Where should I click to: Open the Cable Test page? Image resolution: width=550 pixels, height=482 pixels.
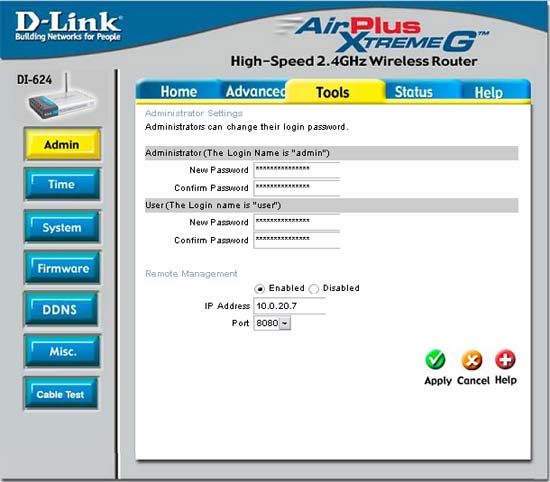(x=61, y=394)
